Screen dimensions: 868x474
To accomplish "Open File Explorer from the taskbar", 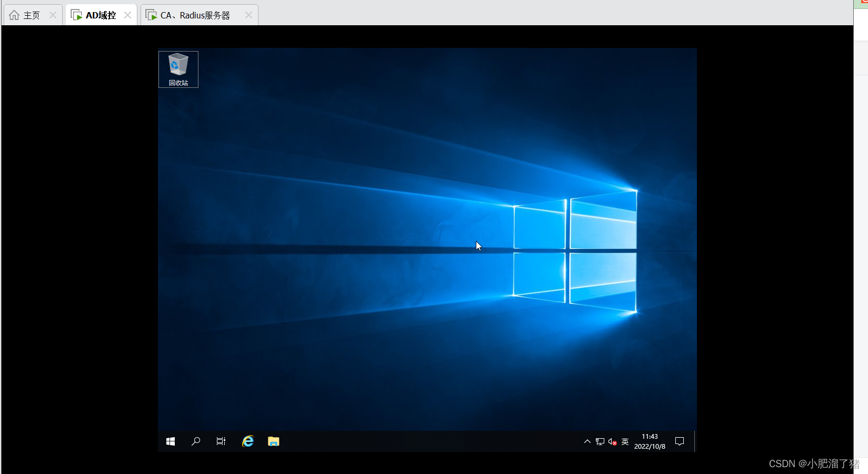I will (274, 441).
